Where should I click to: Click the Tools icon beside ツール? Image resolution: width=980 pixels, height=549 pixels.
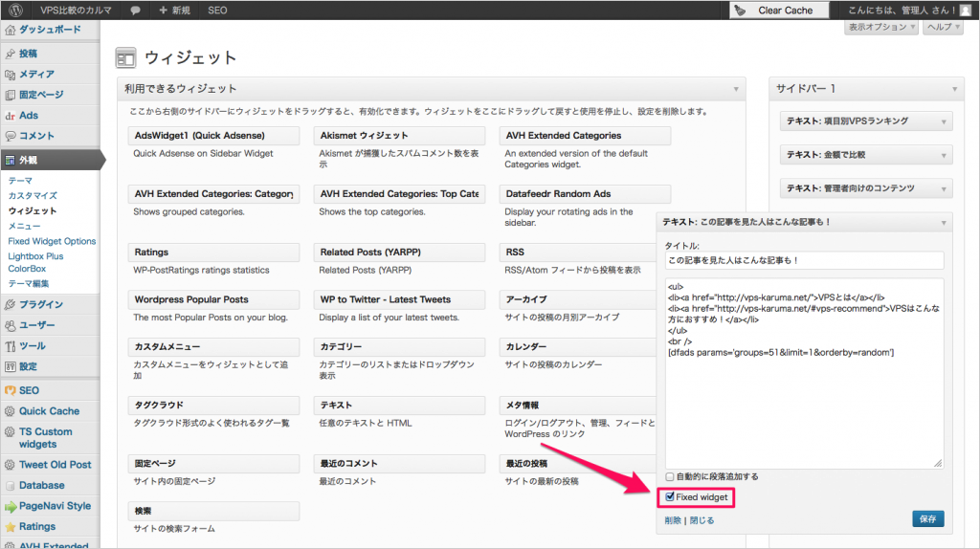click(x=10, y=346)
